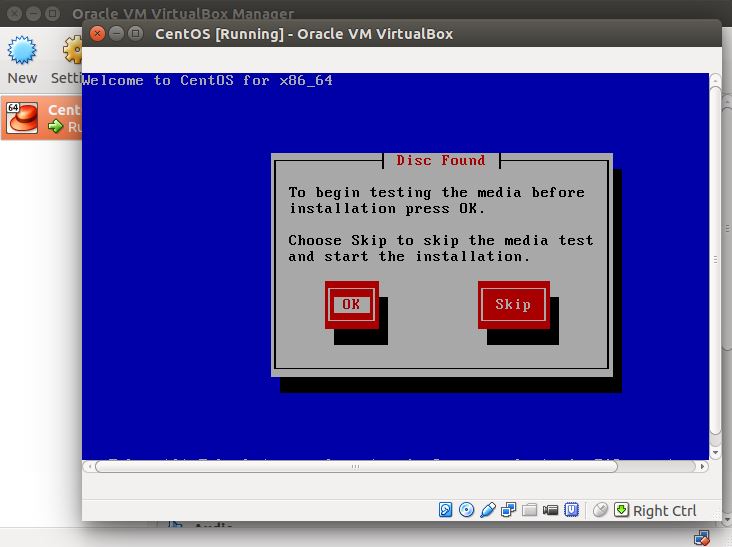Click the CPU virtualization features status icon
This screenshot has height=547, width=732.
571,510
